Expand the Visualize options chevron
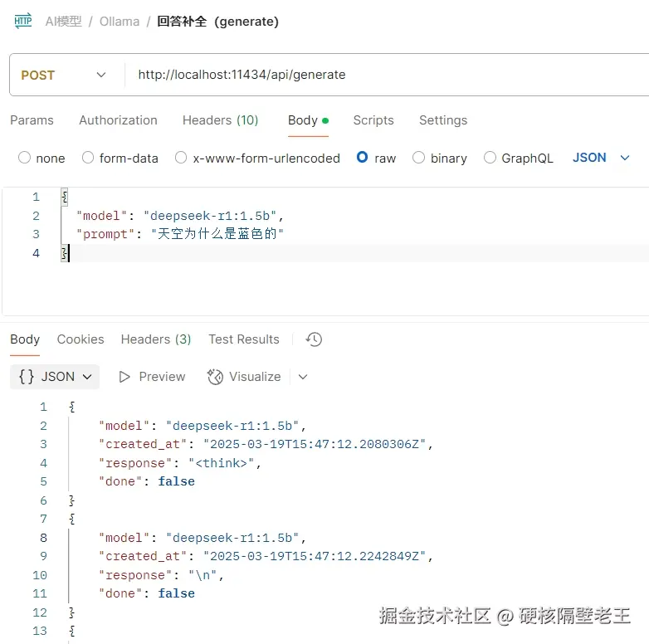This screenshot has width=649, height=644. pos(303,377)
